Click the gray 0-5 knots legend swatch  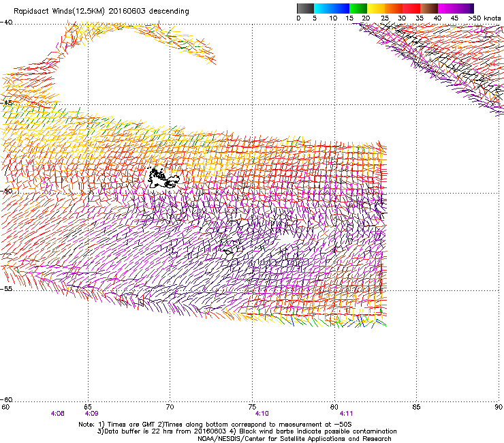coord(305,8)
